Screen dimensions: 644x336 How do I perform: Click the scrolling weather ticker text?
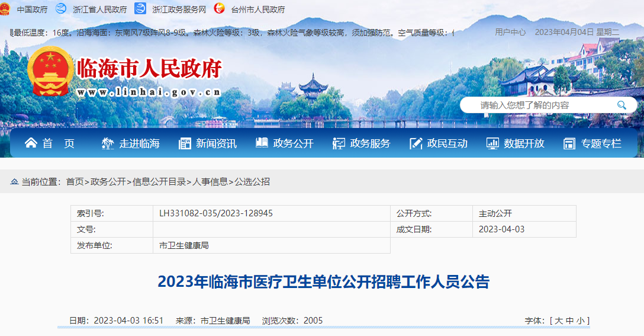(x=231, y=33)
